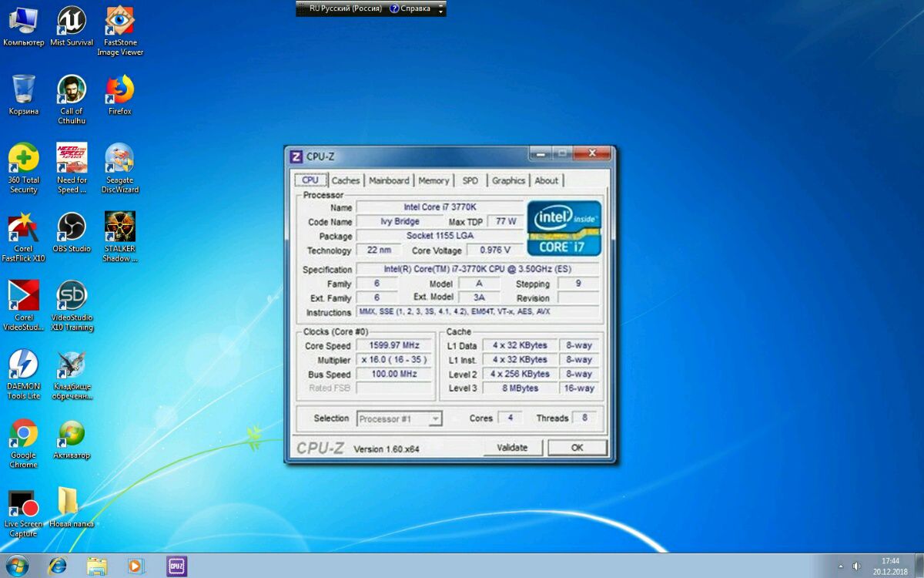Open the Recycle Bin icon

pos(23,95)
